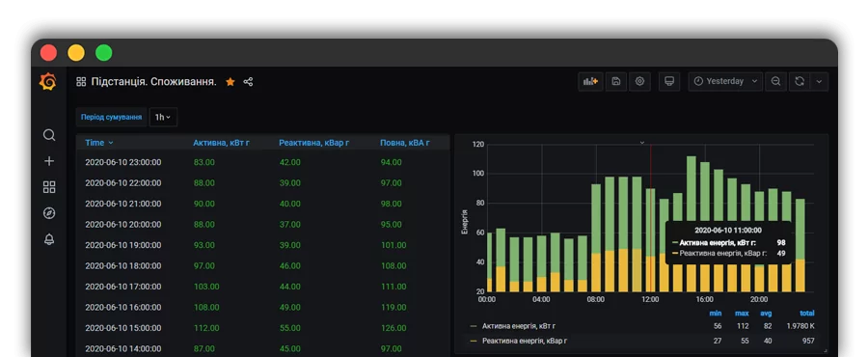
Task: Expand the chart panel title chevron
Action: 642,142
